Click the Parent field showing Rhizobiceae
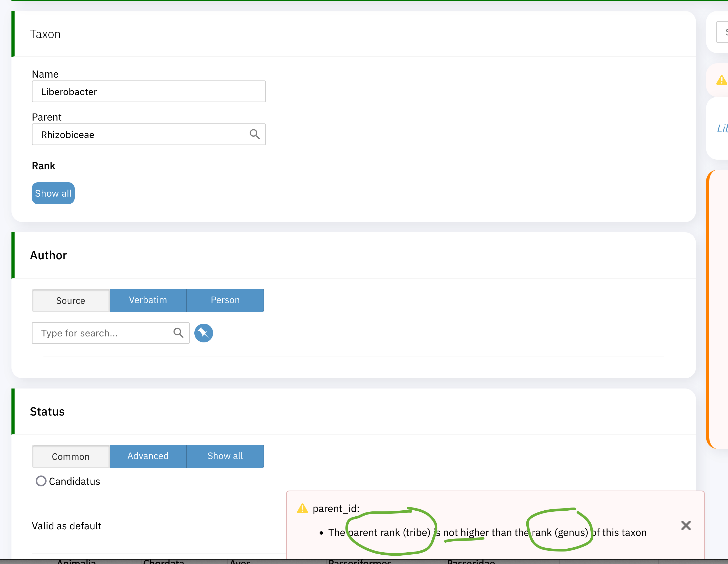The image size is (728, 564). [x=133, y=134]
